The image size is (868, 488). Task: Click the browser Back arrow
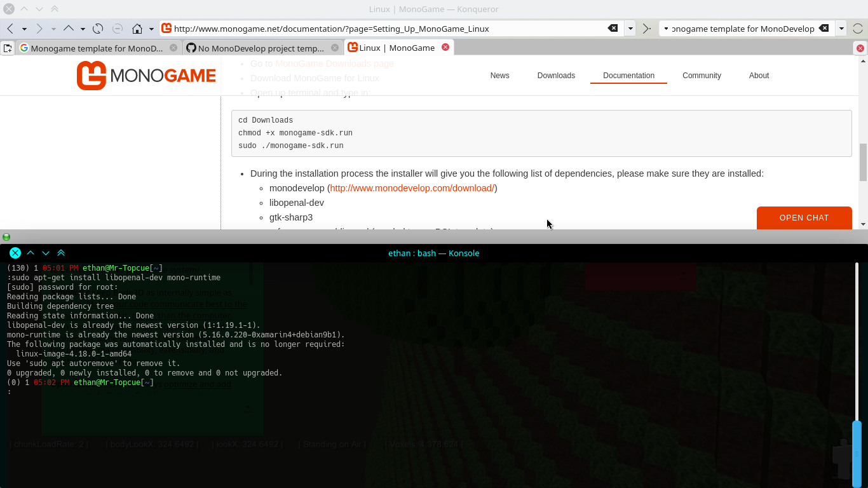coord(10,29)
